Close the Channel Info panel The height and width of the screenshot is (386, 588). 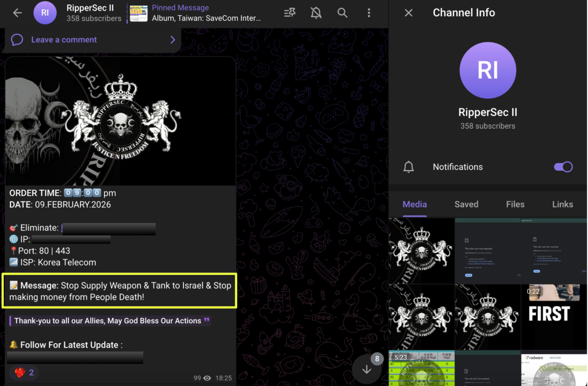click(x=409, y=13)
